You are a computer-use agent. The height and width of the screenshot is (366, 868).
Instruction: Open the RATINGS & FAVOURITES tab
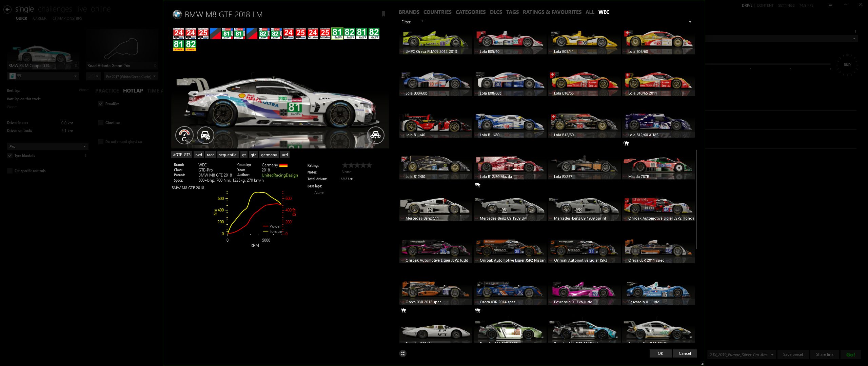pos(552,12)
